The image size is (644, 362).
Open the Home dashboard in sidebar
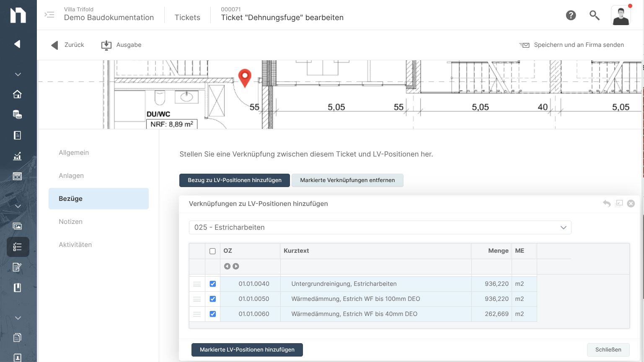pos(17,94)
